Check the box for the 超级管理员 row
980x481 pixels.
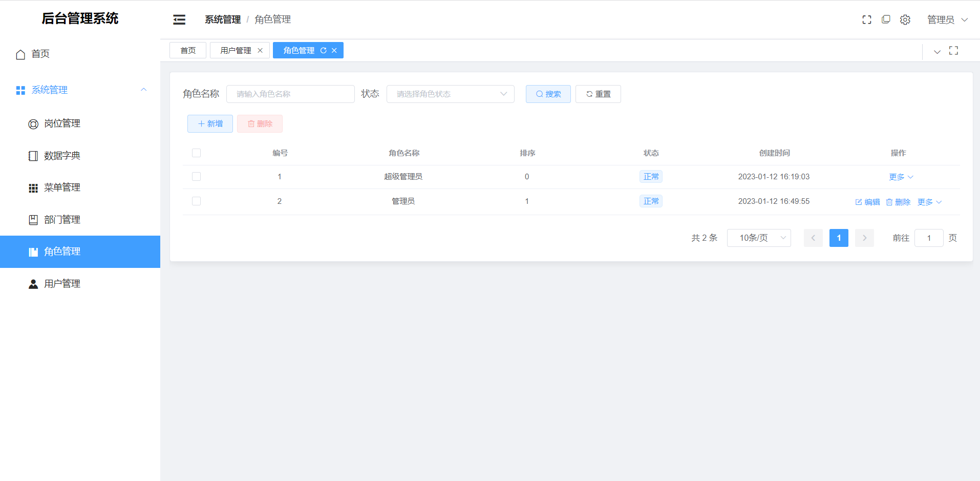click(x=196, y=176)
